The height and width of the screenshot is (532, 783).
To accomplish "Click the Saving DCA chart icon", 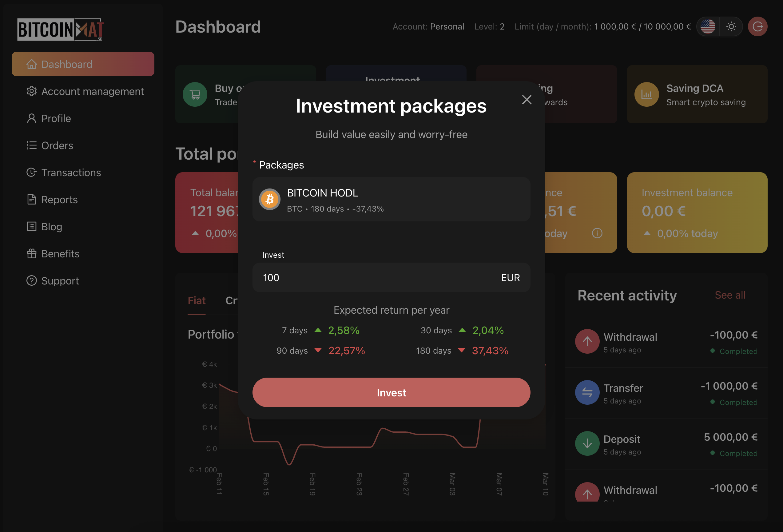I will coord(646,94).
